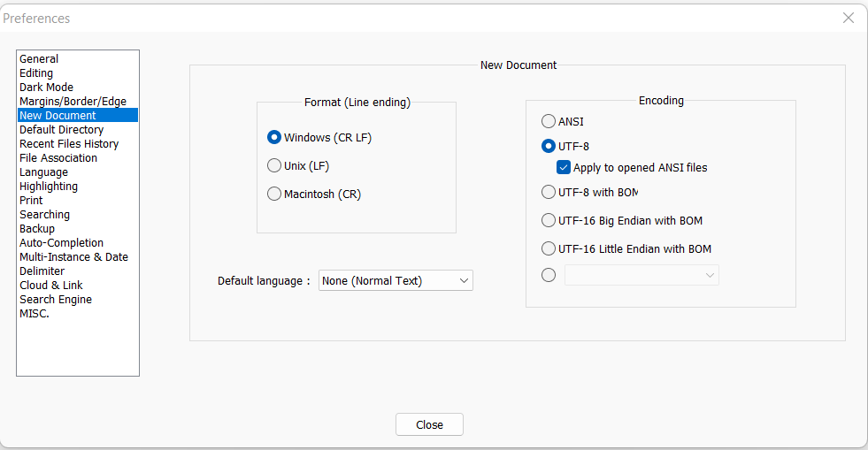Go to Dark Mode settings

tap(46, 88)
